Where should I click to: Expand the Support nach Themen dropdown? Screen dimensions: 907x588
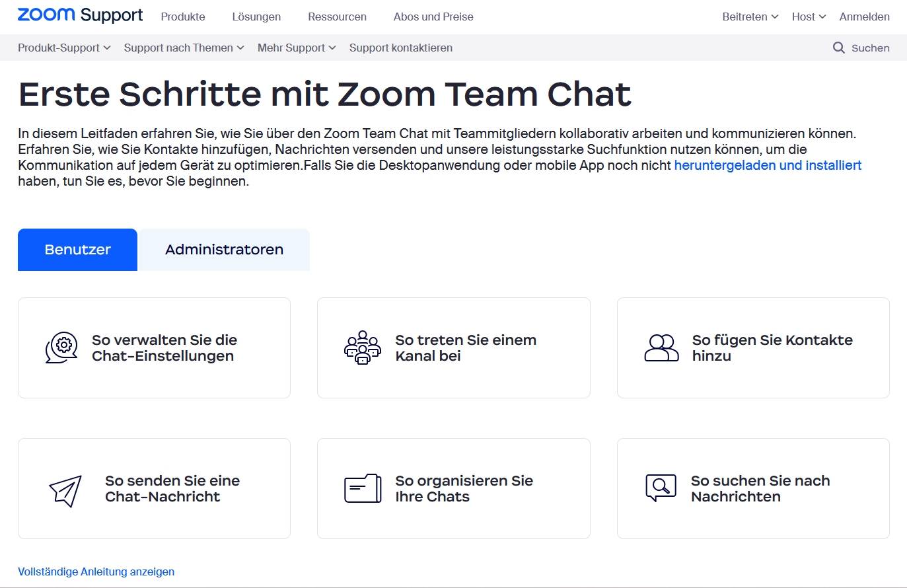click(x=184, y=48)
